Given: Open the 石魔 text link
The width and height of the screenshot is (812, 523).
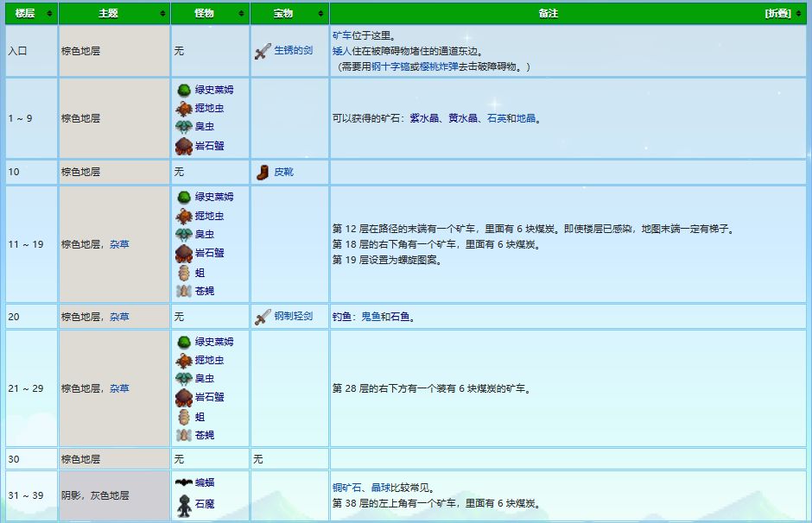Looking at the screenshot, I should (x=205, y=504).
